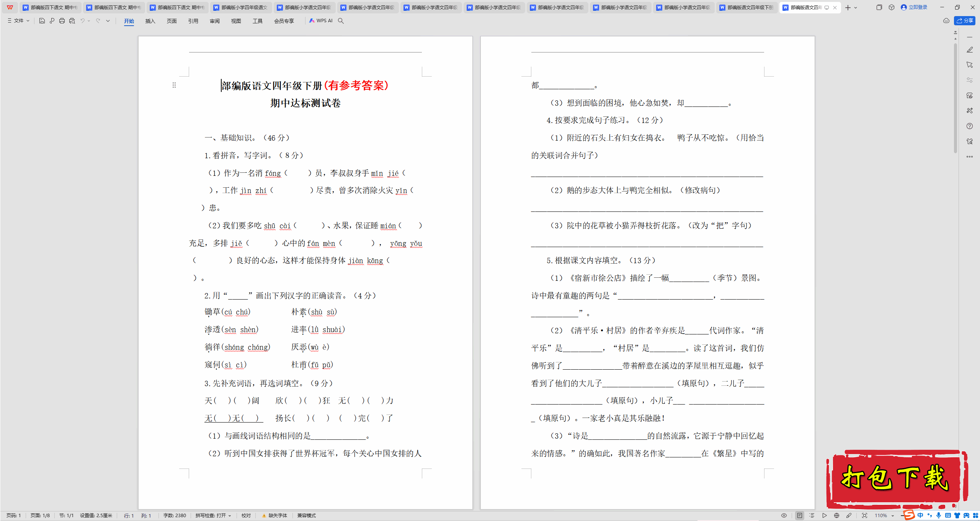Collapse sidebar with the minus icon
This screenshot has height=521, width=980.
[970, 37]
